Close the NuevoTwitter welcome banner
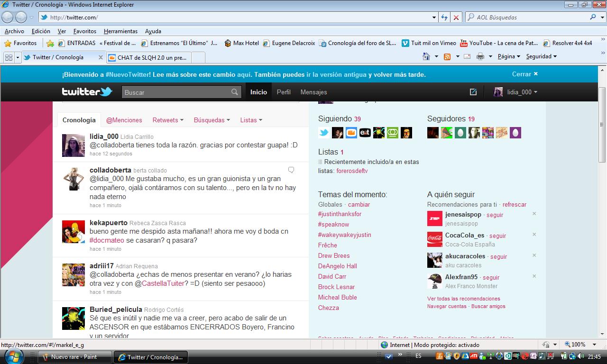The height and width of the screenshot is (364, 607). point(524,74)
